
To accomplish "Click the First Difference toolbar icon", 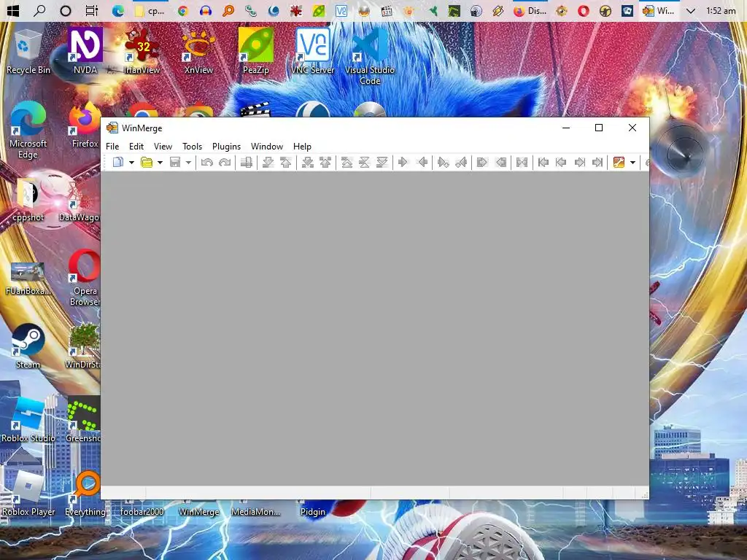I will (x=347, y=163).
